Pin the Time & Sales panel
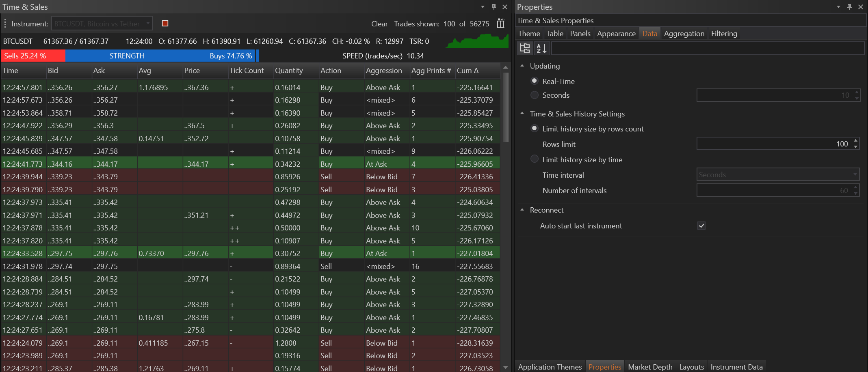The image size is (868, 372). coord(494,7)
